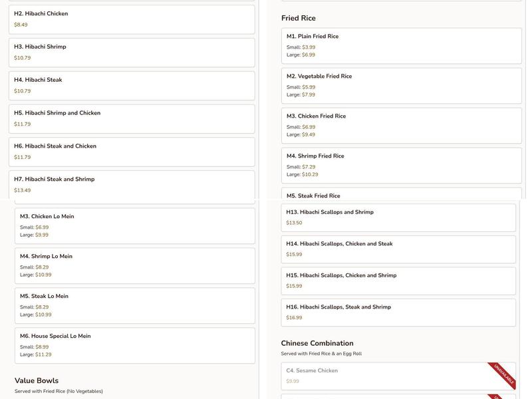Select H13. Hibachi Scallops and Shrimp

pos(398,217)
